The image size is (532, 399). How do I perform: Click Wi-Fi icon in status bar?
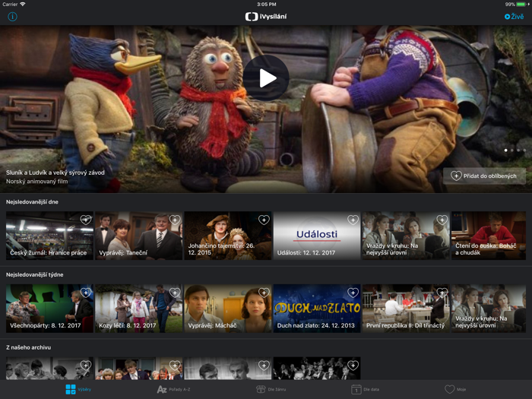(x=23, y=5)
